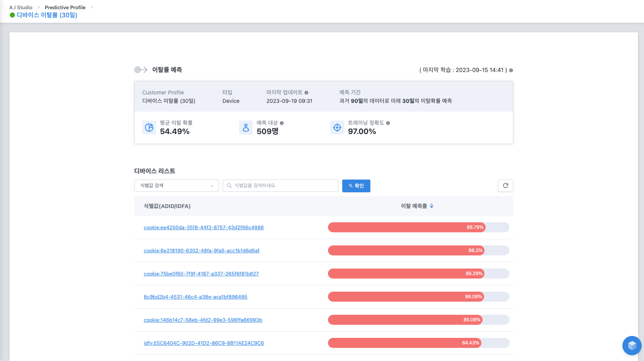The image size is (644, 361).
Task: Click info icon beside 마지막 업데이트 label
Action: pyautogui.click(x=306, y=92)
